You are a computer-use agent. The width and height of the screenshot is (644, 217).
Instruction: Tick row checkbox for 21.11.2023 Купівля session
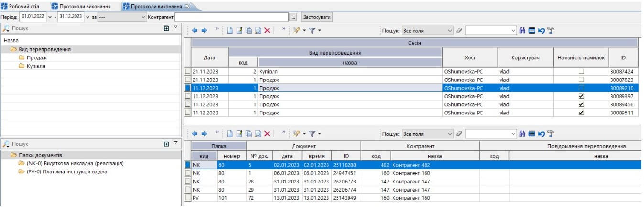click(x=188, y=71)
